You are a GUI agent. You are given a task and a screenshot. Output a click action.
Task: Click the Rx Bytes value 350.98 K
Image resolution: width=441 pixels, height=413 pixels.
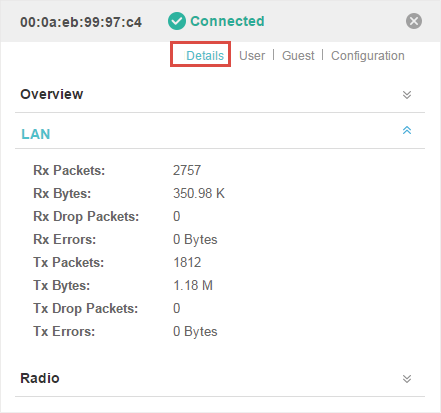[x=199, y=193]
